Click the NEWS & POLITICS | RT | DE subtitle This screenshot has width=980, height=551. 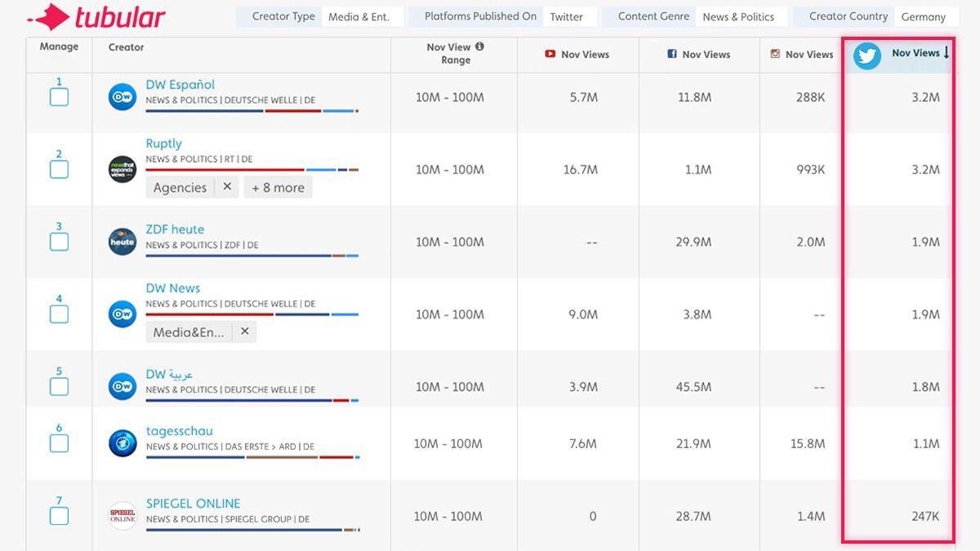pyautogui.click(x=198, y=159)
